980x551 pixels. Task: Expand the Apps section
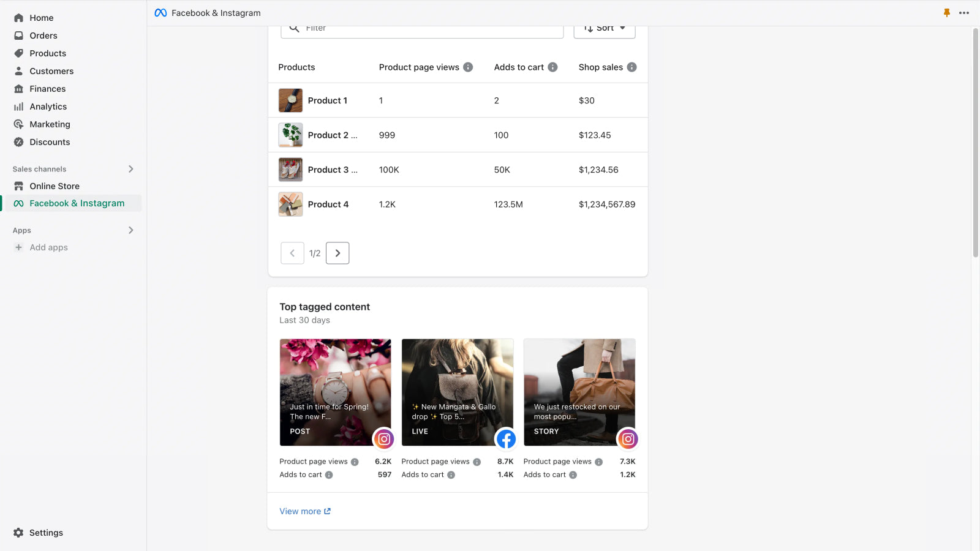point(130,230)
